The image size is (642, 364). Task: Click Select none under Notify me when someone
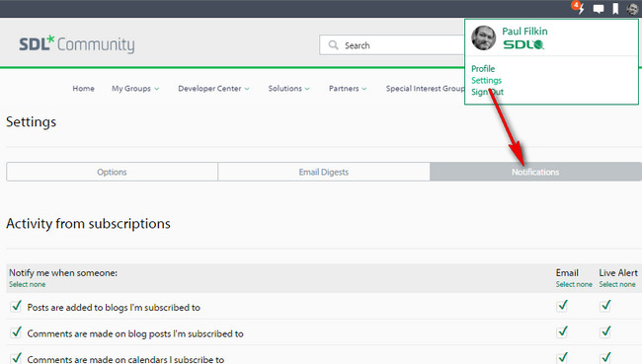(27, 284)
